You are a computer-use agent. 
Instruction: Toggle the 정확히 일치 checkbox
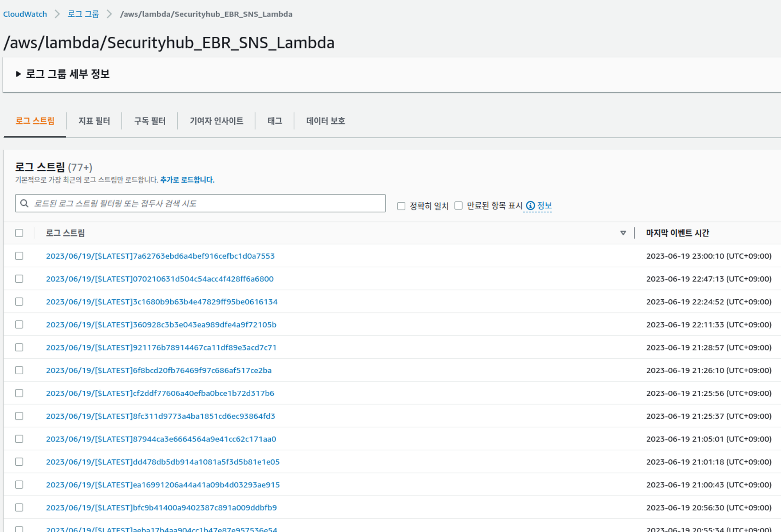point(401,206)
